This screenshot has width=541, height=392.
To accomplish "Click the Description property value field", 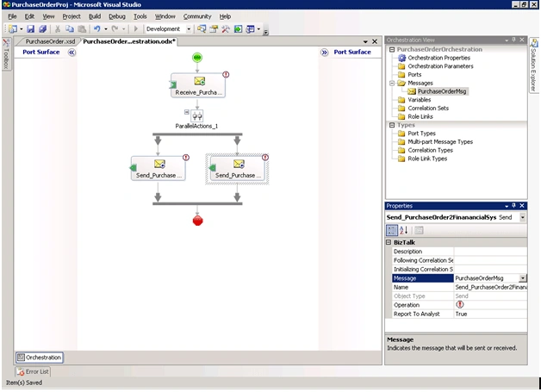I will (x=490, y=252).
